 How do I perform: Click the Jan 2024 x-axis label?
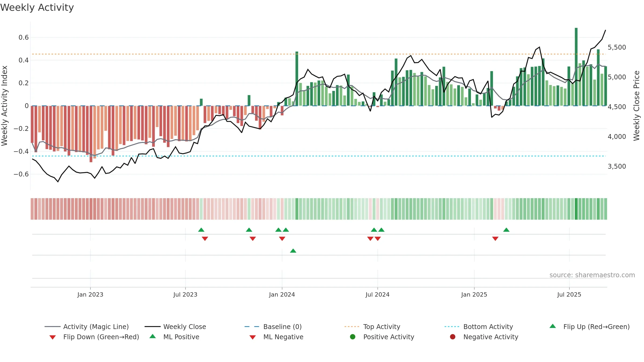[x=282, y=294]
